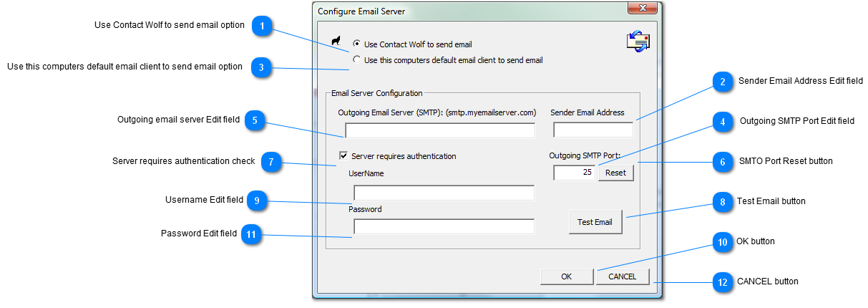868x308 pixels.
Task: Click the Email Server Configuration group label
Action: (x=377, y=93)
